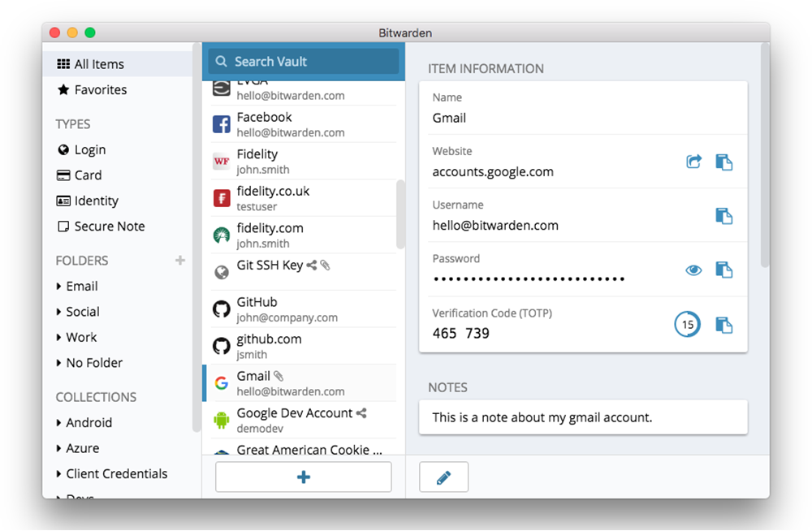812x531 pixels.
Task: Open Favorites in sidebar
Action: [118, 89]
